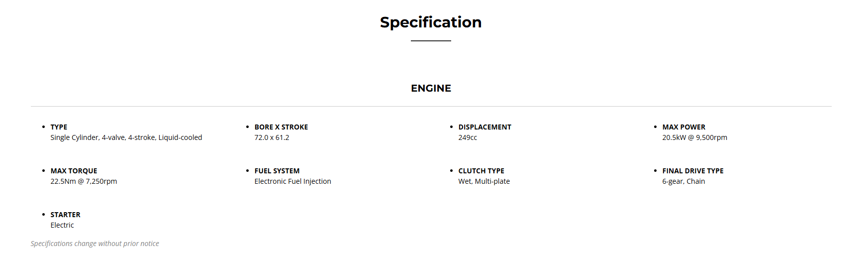This screenshot has width=868, height=256.
Task: Click the Wet, Multi-plate value
Action: click(x=484, y=181)
